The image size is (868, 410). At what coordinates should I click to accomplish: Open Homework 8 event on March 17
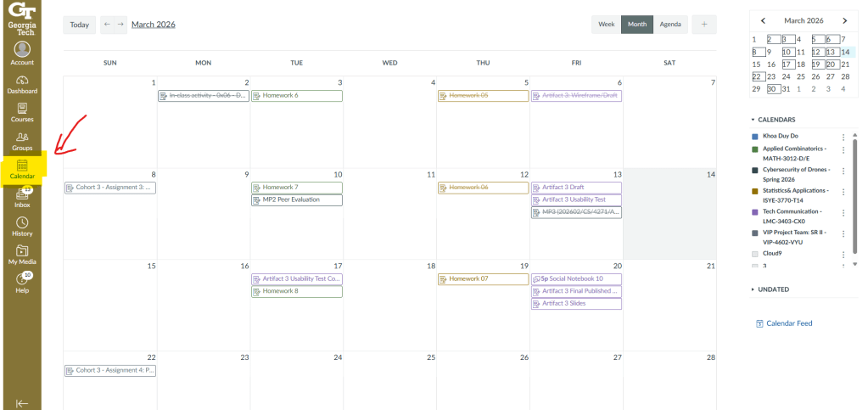coord(297,291)
